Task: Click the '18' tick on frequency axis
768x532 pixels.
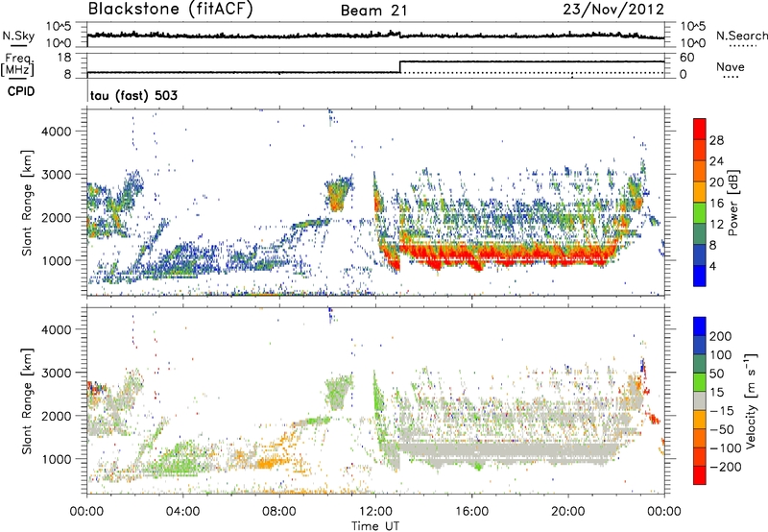Action: point(63,58)
